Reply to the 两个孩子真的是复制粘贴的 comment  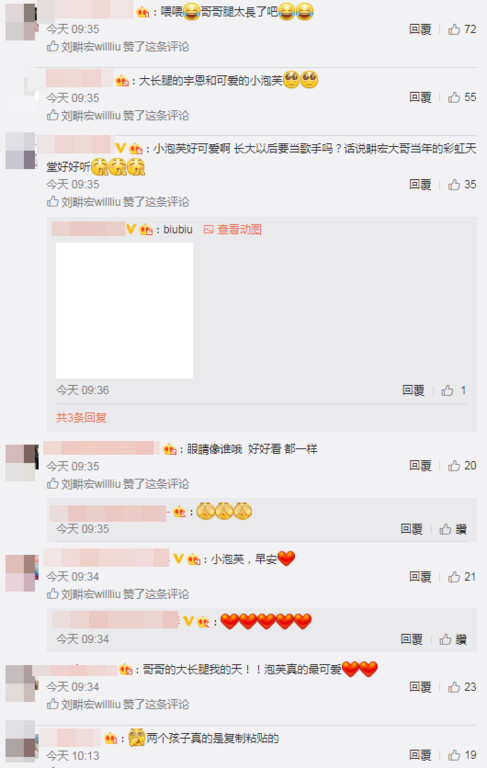[x=420, y=755]
